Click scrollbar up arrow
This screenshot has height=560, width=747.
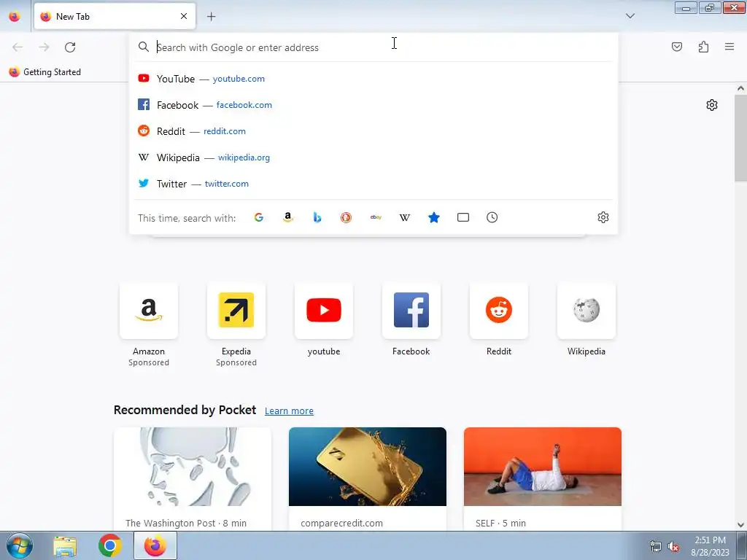740,88
